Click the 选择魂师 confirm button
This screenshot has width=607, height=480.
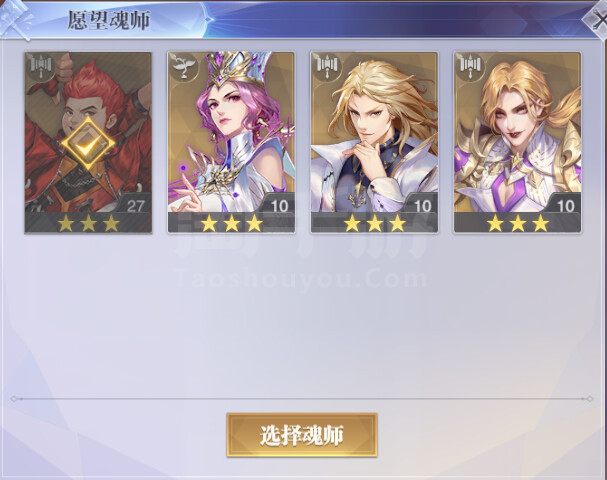point(302,435)
